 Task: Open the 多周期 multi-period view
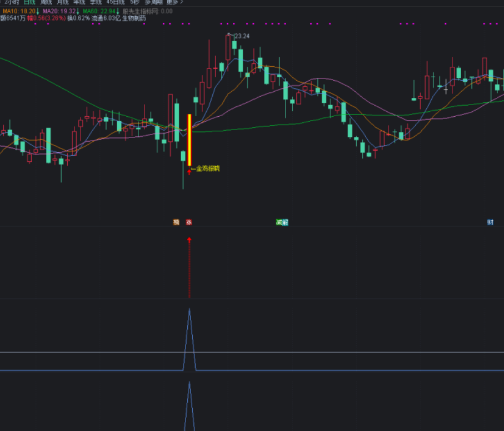[153, 2]
